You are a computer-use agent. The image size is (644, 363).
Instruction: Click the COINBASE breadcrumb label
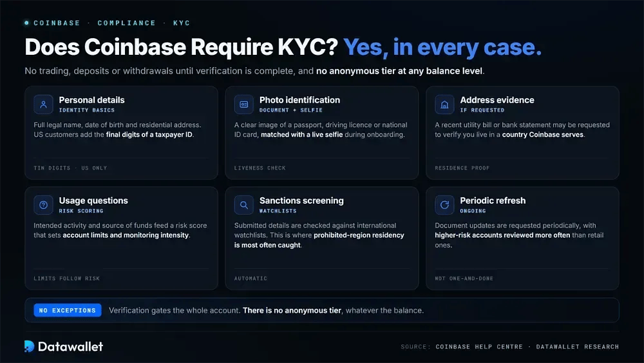[x=57, y=23]
